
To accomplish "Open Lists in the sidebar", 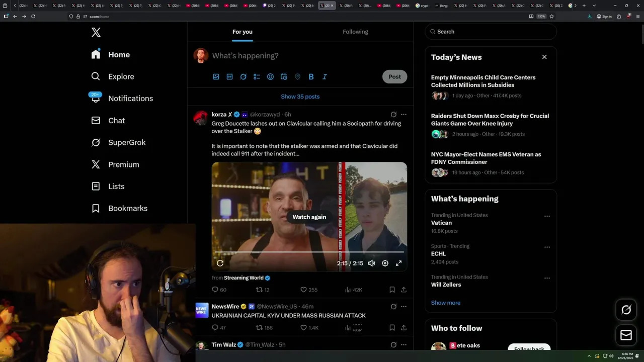I will [108, 187].
